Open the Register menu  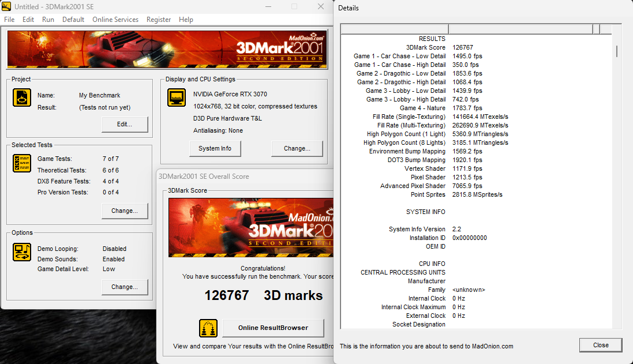pos(159,20)
